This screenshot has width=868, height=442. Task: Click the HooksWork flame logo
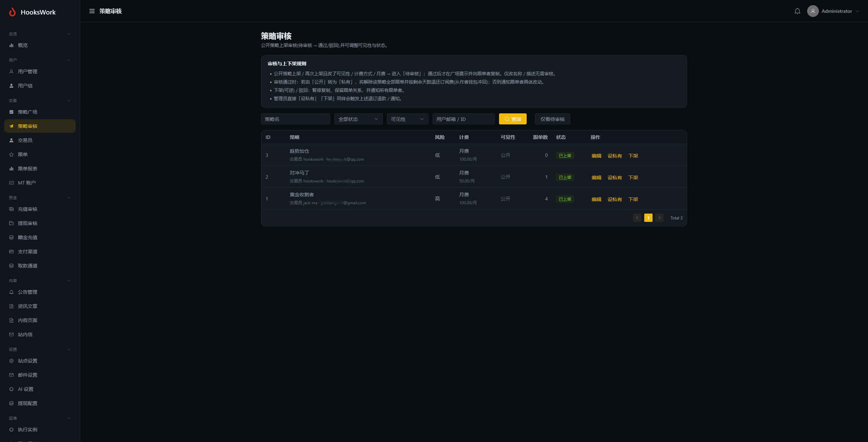pyautogui.click(x=12, y=12)
